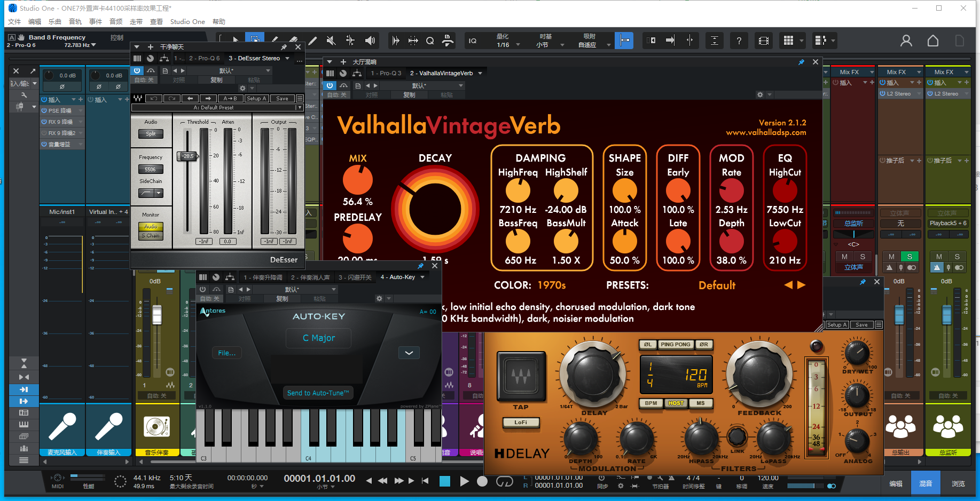Click the Valhalla next preset arrow
The image size is (980, 501).
coord(801,285)
